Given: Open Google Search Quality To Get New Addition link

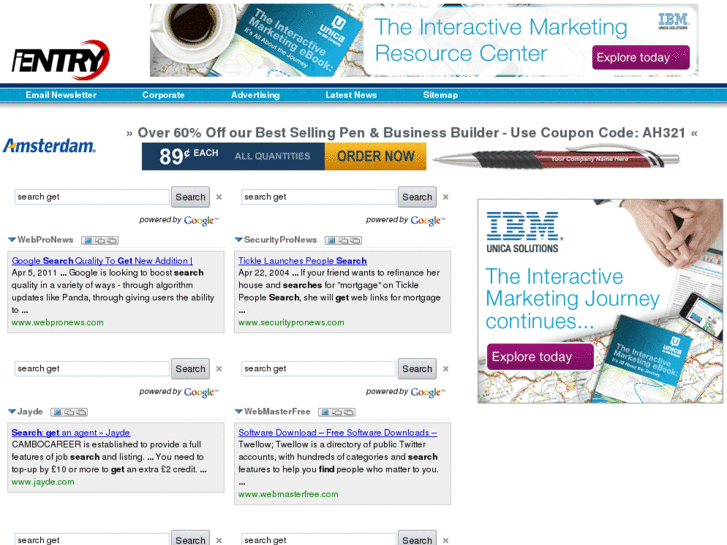Looking at the screenshot, I should [x=102, y=261].
